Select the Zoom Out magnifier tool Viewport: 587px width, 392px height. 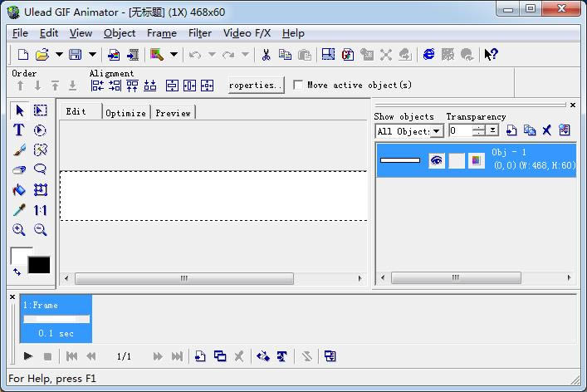(x=40, y=229)
